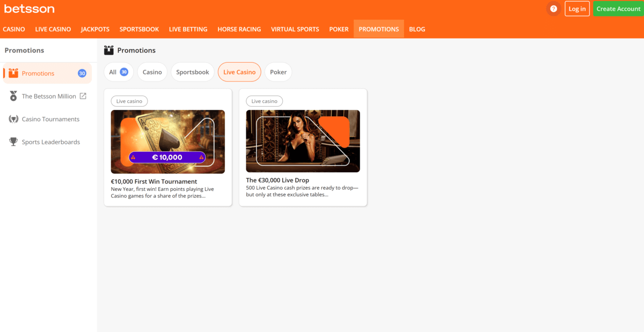The height and width of the screenshot is (332, 644).
Task: Select the Poker filter chip
Action: point(278,72)
